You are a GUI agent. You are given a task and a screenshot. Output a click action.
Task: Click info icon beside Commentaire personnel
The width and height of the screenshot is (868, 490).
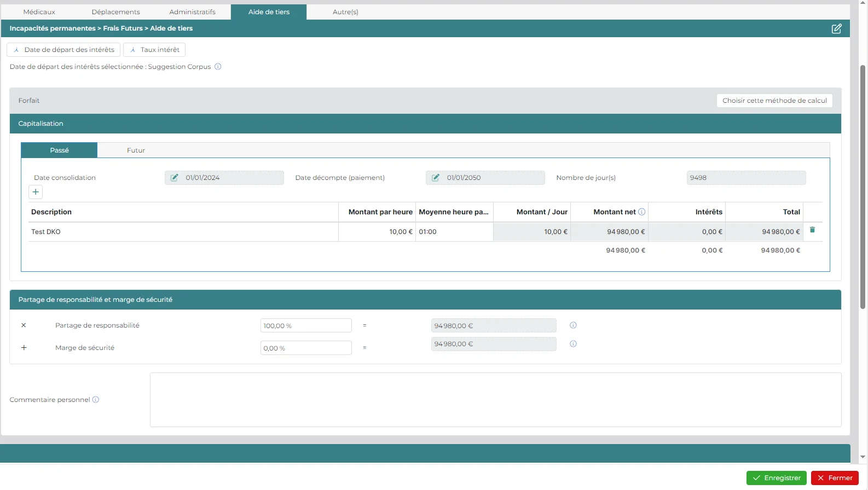click(x=96, y=400)
